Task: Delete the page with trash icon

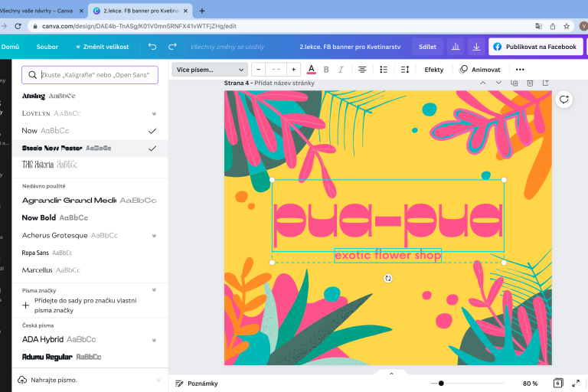Action: pos(530,83)
